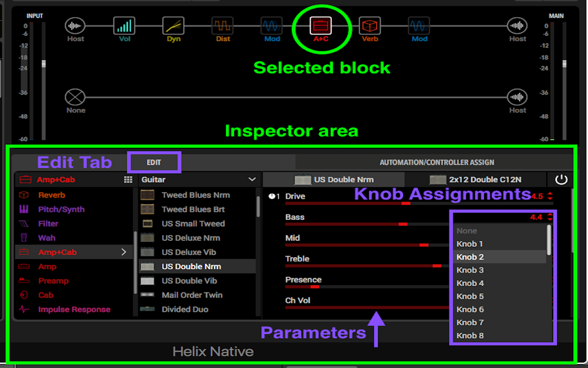Assign Knob 1 from the list
The image size is (588, 368).
pos(499,244)
